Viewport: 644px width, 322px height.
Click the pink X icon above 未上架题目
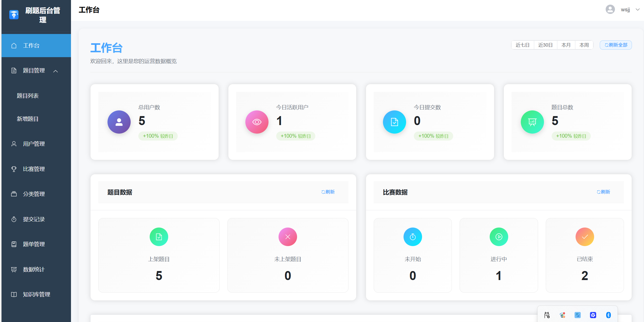[x=288, y=237]
